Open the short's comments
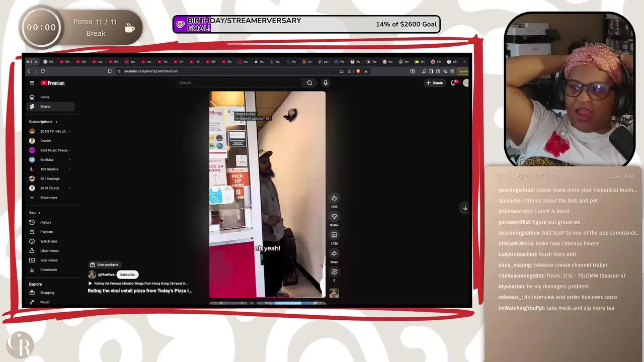 334,235
